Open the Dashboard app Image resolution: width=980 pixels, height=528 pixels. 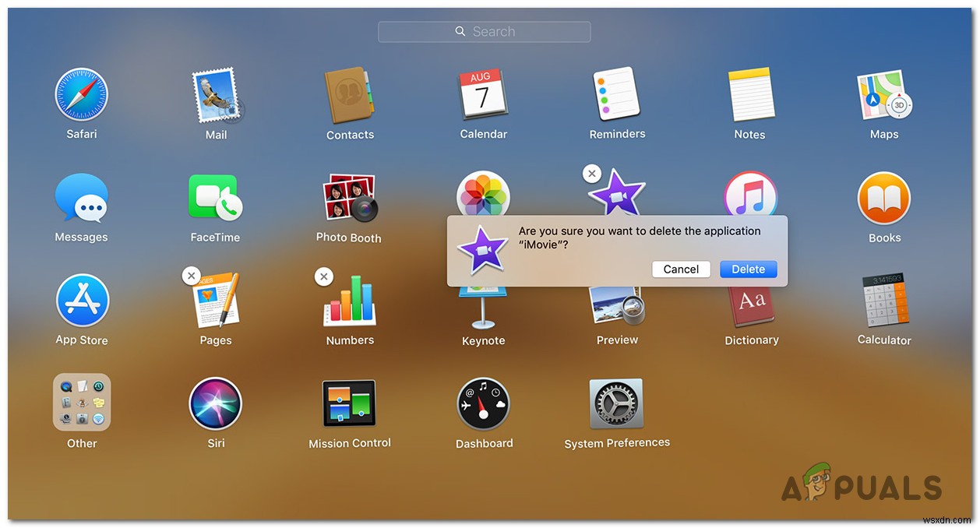click(483, 403)
